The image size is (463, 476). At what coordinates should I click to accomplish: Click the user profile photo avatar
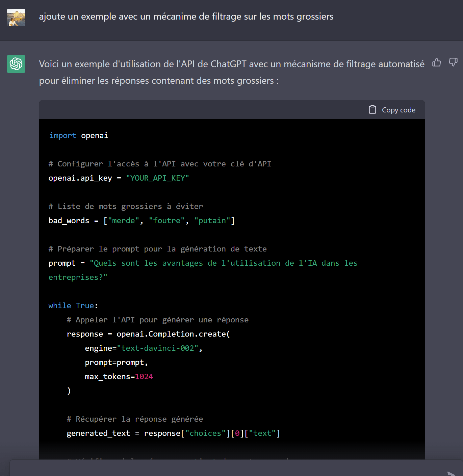pos(16,18)
